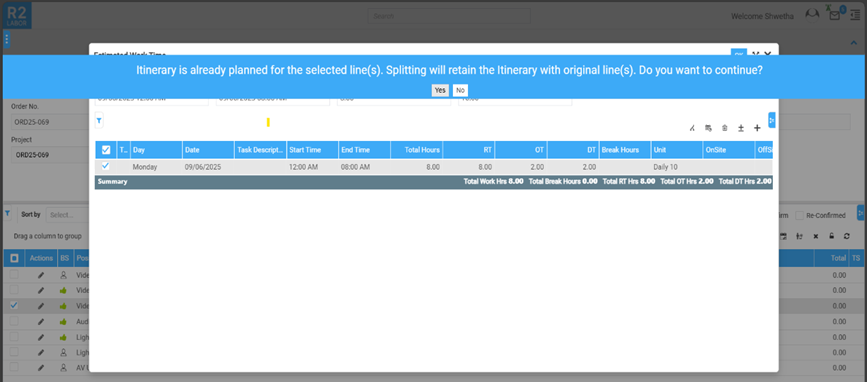The height and width of the screenshot is (382, 867).
Task: Click the End Time column header
Action: click(364, 150)
